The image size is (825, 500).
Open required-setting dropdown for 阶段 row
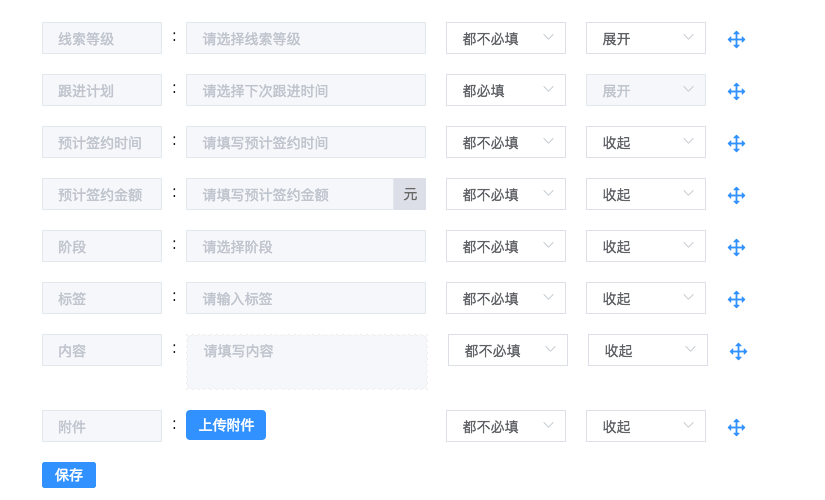pyautogui.click(x=506, y=246)
